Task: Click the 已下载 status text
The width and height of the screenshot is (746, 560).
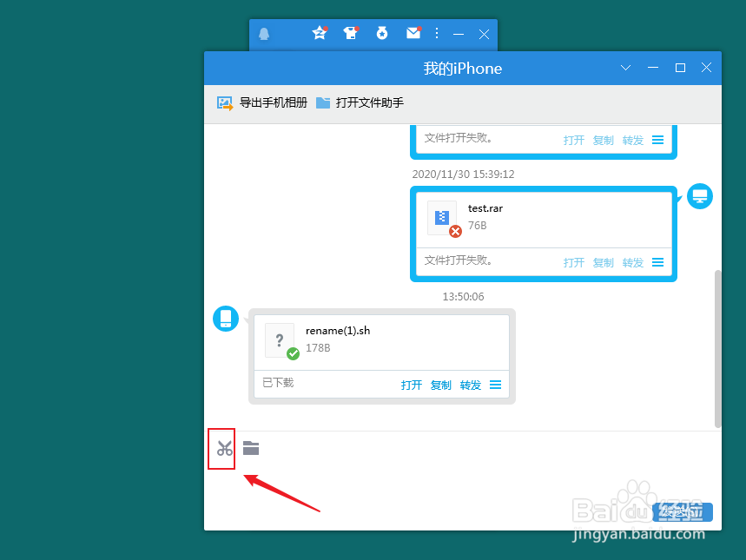Action: coord(278,383)
